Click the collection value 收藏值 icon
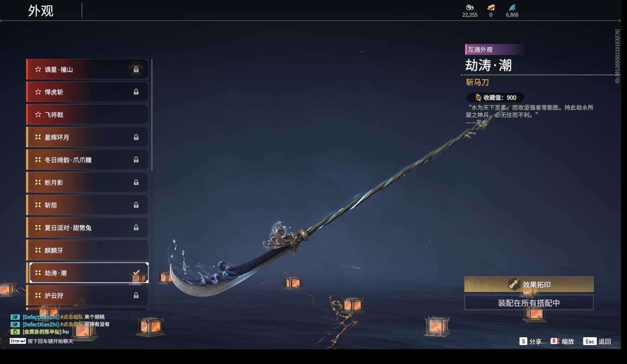627x364 pixels. (x=478, y=98)
